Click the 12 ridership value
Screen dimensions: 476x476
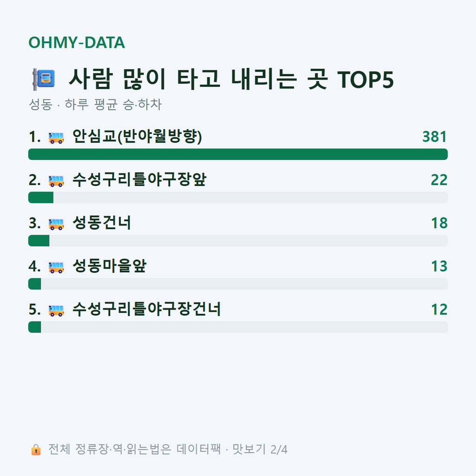pyautogui.click(x=439, y=309)
